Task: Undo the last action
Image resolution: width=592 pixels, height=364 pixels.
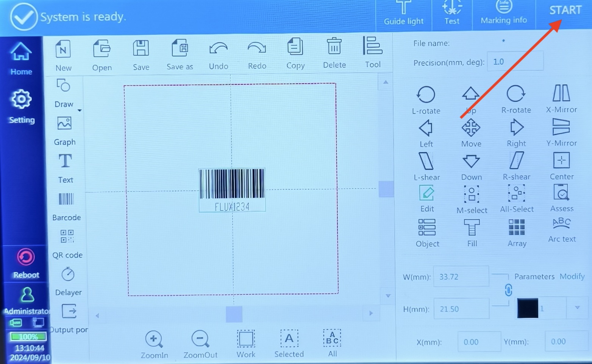Action: click(219, 55)
